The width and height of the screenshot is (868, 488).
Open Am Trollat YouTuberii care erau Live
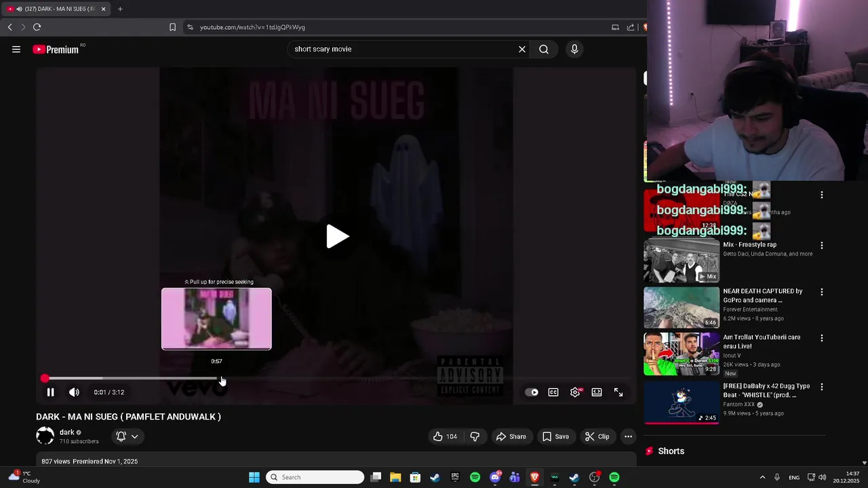pyautogui.click(x=762, y=342)
